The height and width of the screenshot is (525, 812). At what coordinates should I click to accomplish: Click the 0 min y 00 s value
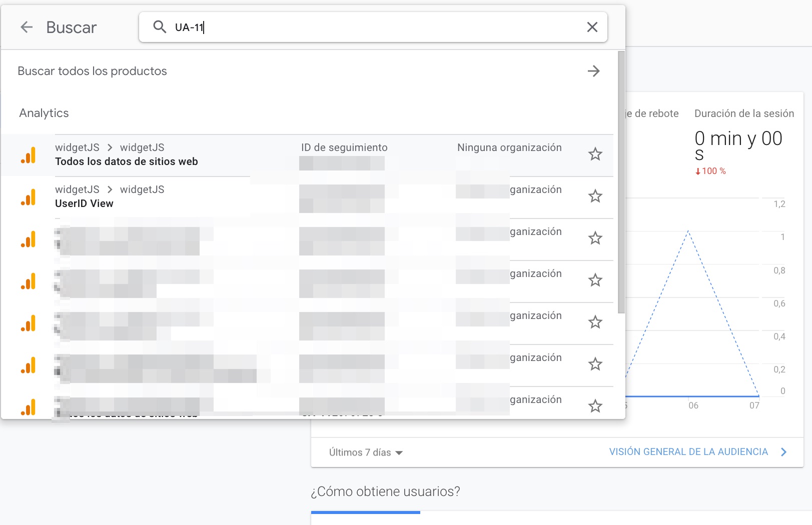738,145
